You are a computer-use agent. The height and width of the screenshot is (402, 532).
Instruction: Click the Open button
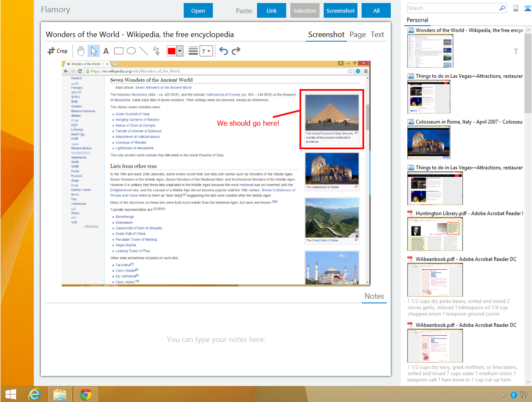pos(198,10)
